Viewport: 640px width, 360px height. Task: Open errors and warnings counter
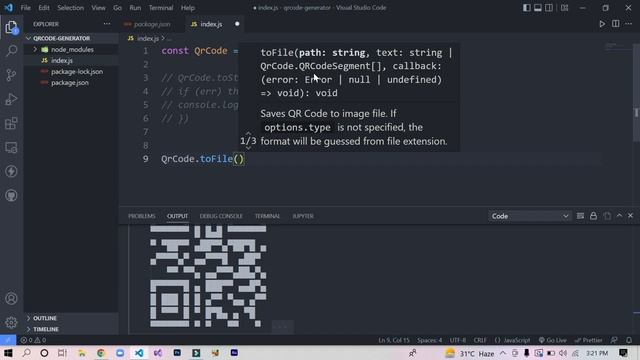33,340
